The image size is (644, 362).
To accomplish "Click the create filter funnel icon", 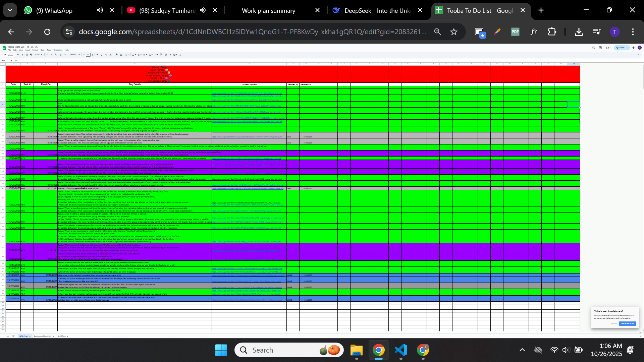I will [x=170, y=55].
